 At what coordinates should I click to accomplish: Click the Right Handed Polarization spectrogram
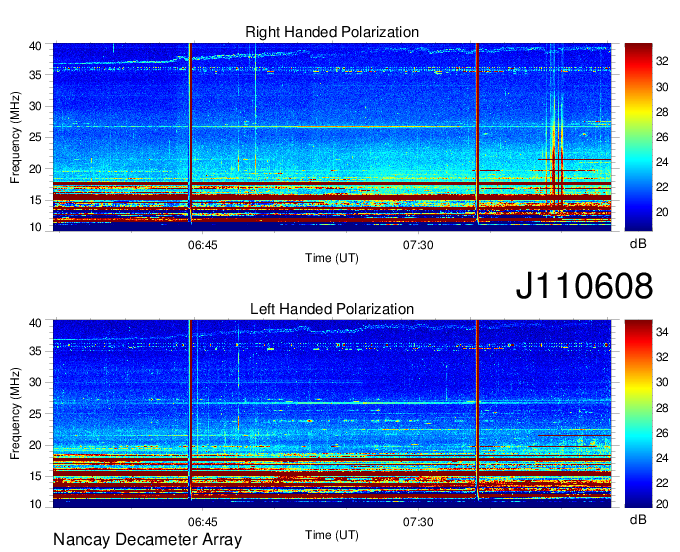coord(332,137)
